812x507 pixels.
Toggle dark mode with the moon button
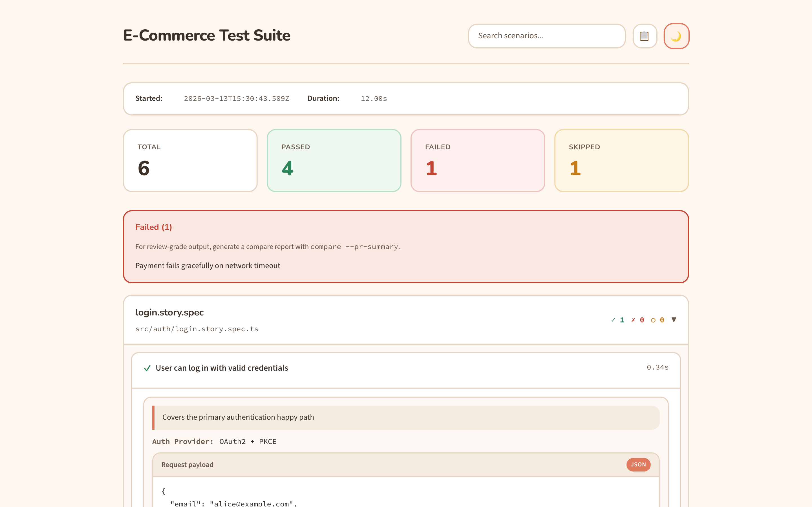click(676, 36)
